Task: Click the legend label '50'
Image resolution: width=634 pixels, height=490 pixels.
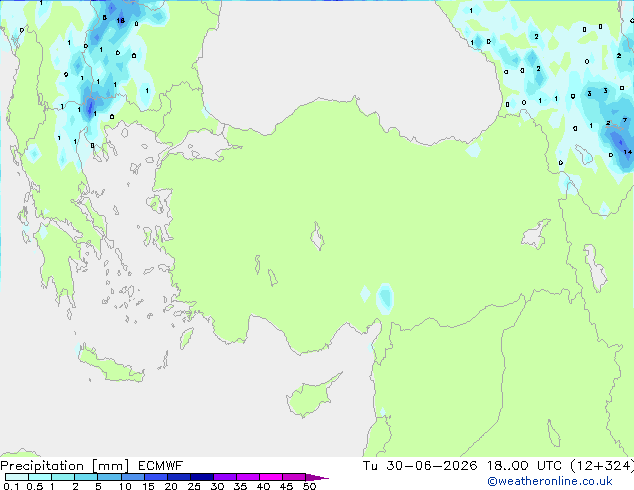Action: [309, 486]
